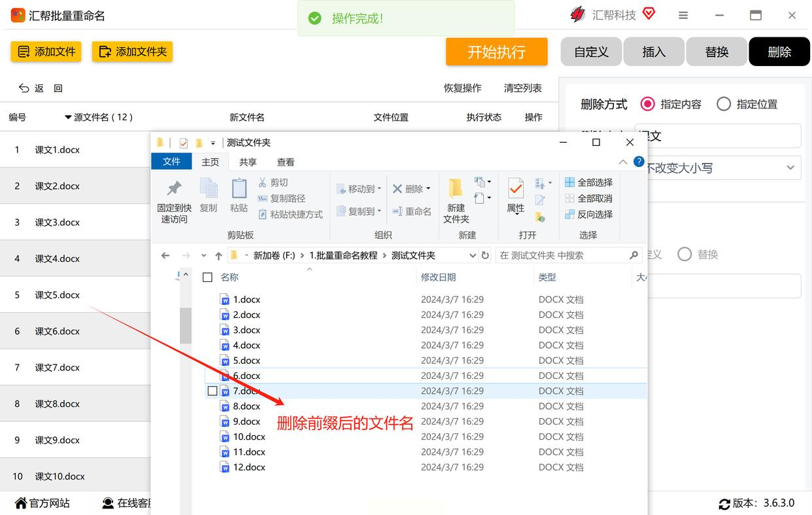Click the pin to Quick Access icon
Screen dimensions: 812x515
174,189
